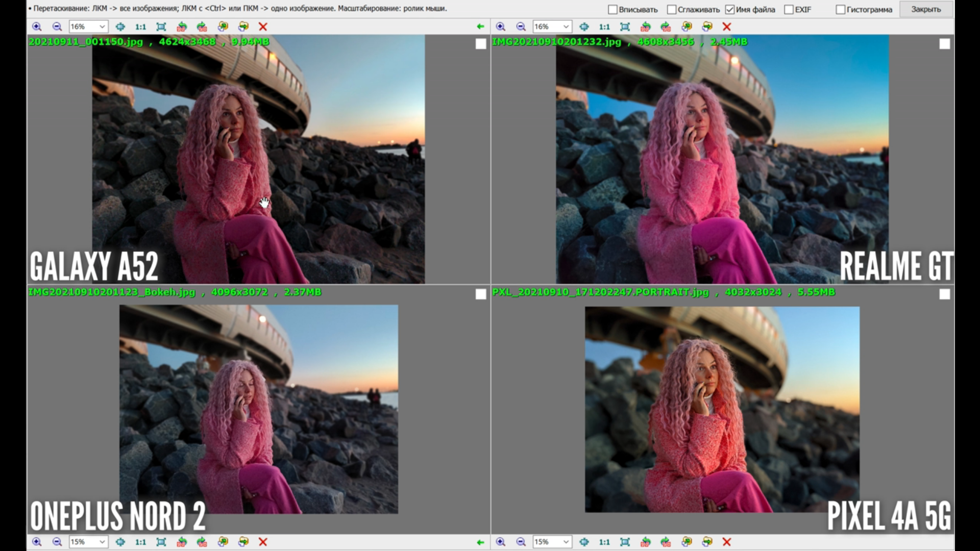Expand the 15% zoom dropdown under the OnePlus Nord 2 panel
The width and height of the screenshot is (980, 551).
tap(102, 542)
